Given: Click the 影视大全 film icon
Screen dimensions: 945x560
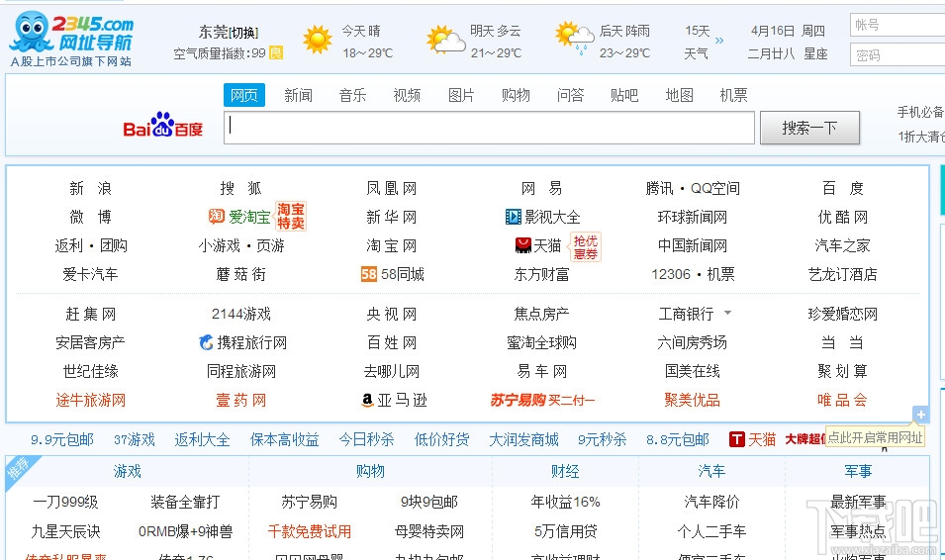Looking at the screenshot, I should click(513, 217).
